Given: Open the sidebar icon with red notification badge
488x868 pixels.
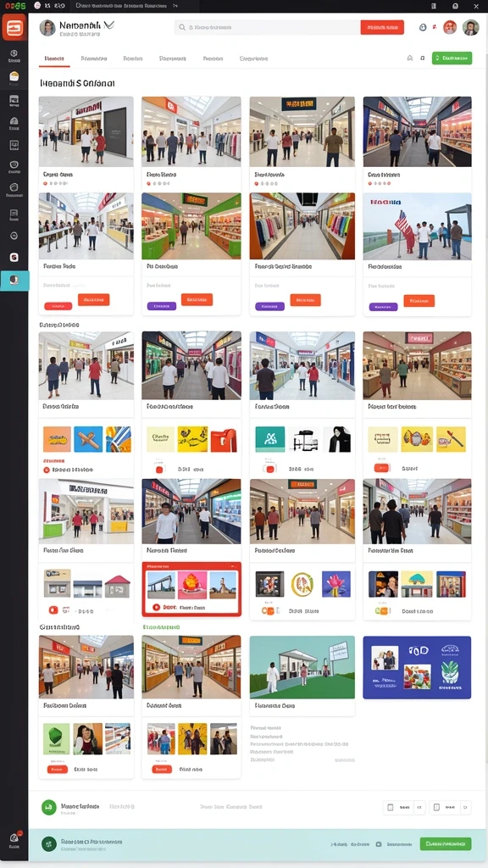Looking at the screenshot, I should point(14,839).
